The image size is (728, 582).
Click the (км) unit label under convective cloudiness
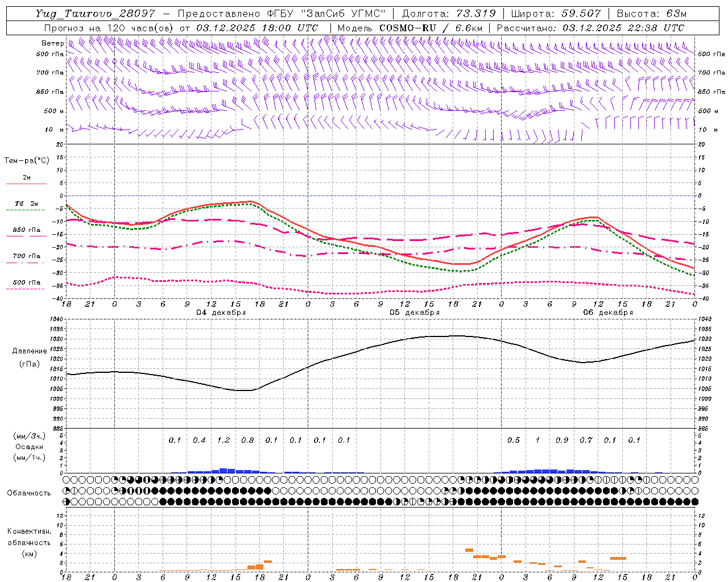(x=29, y=553)
